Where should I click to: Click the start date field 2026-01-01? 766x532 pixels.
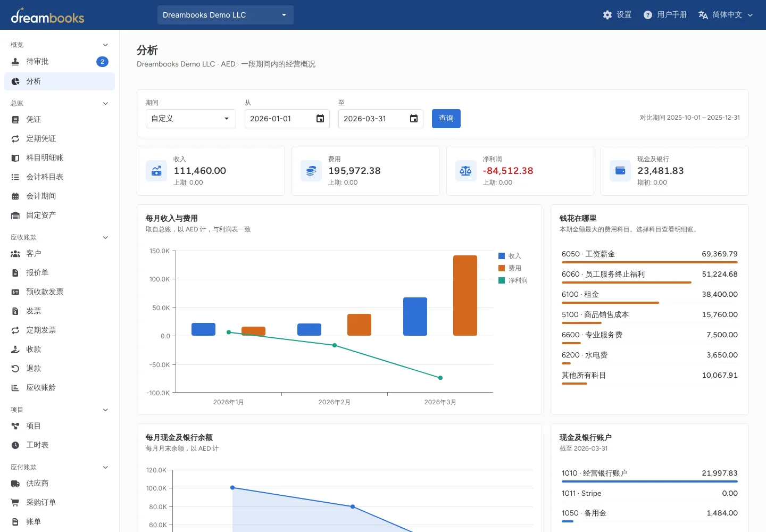287,119
